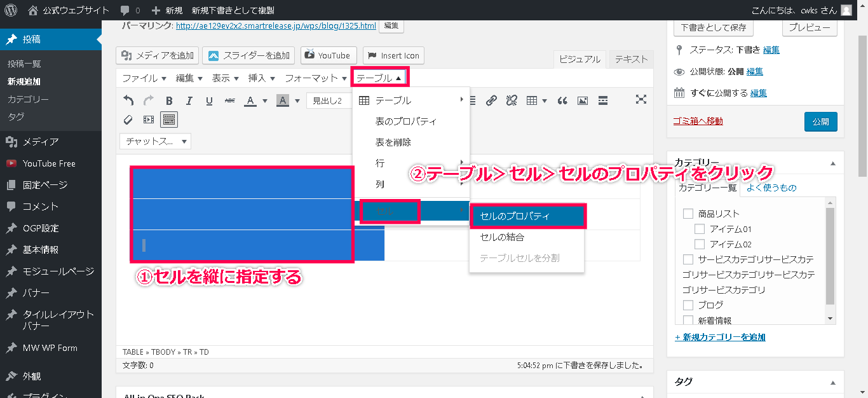
Task: Toggle bold formatting
Action: click(x=169, y=100)
